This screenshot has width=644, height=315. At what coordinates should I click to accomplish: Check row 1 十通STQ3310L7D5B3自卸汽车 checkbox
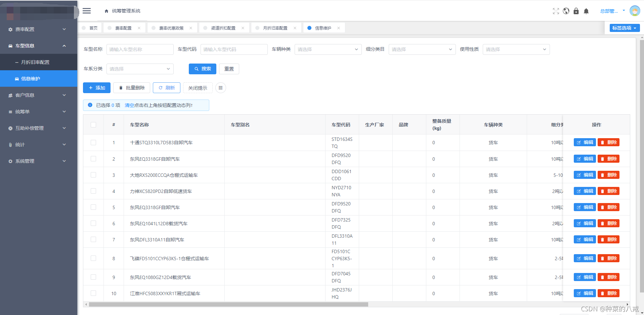pos(93,143)
